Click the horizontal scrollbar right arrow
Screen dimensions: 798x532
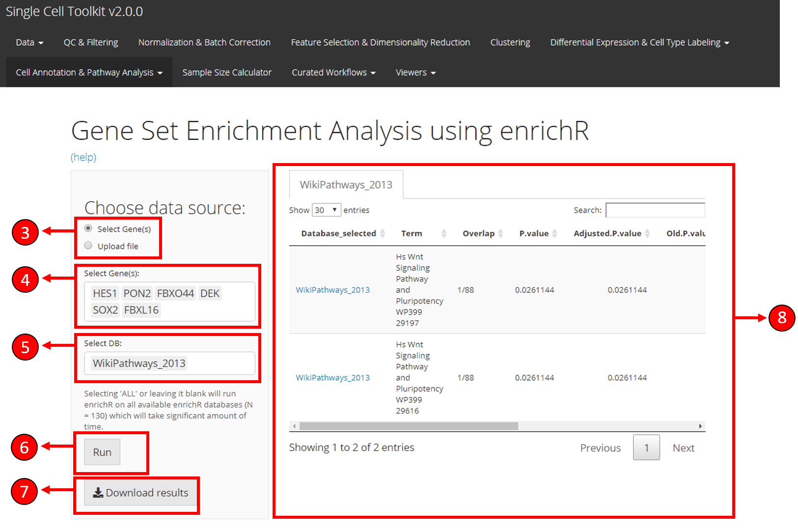tap(700, 426)
